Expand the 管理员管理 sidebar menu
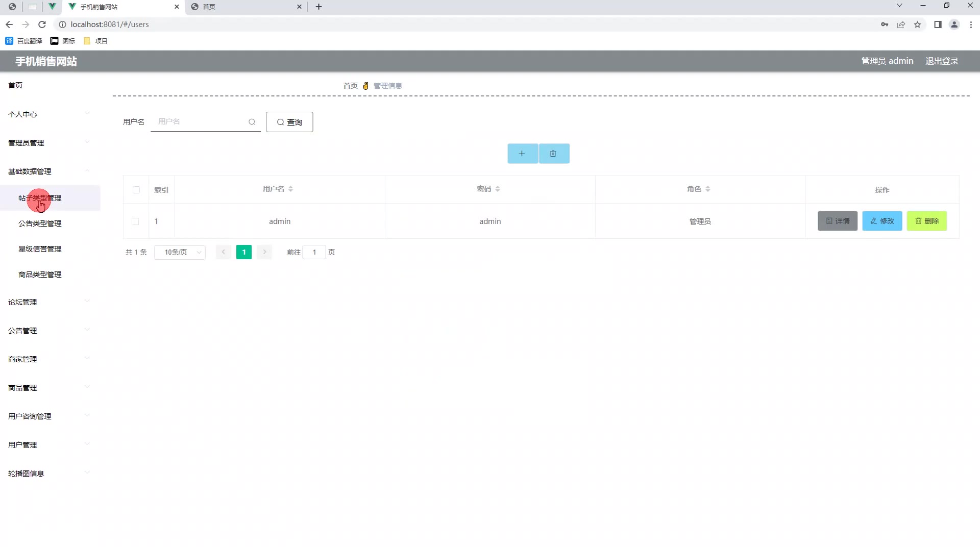Image resolution: width=980 pixels, height=547 pixels. pyautogui.click(x=50, y=143)
